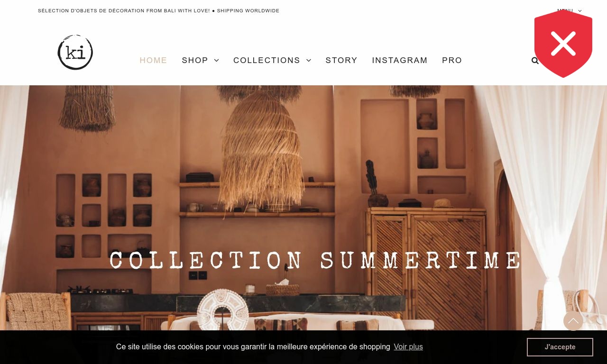Go to the HOME menu item
607x364 pixels.
153,60
